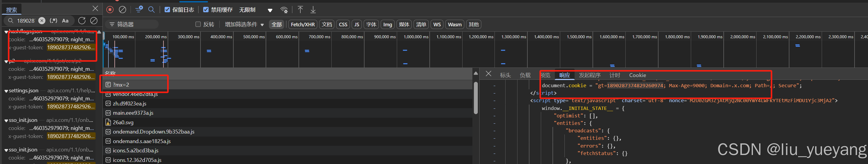The width and height of the screenshot is (868, 164).
Task: Close the request details pane
Action: tap(488, 74)
